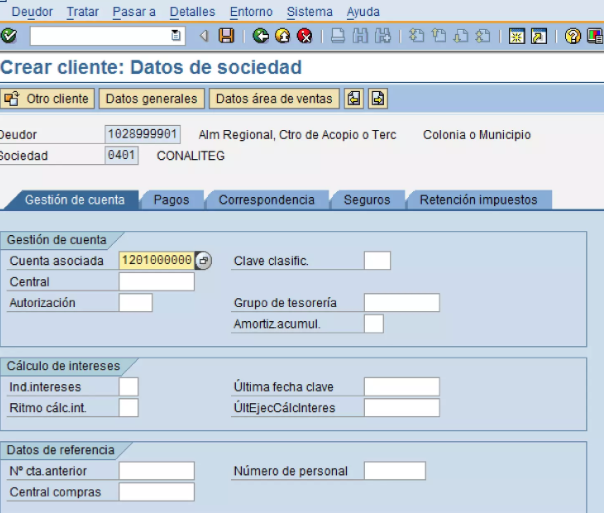Open the Deudor menu
The height and width of the screenshot is (513, 604).
coord(32,12)
